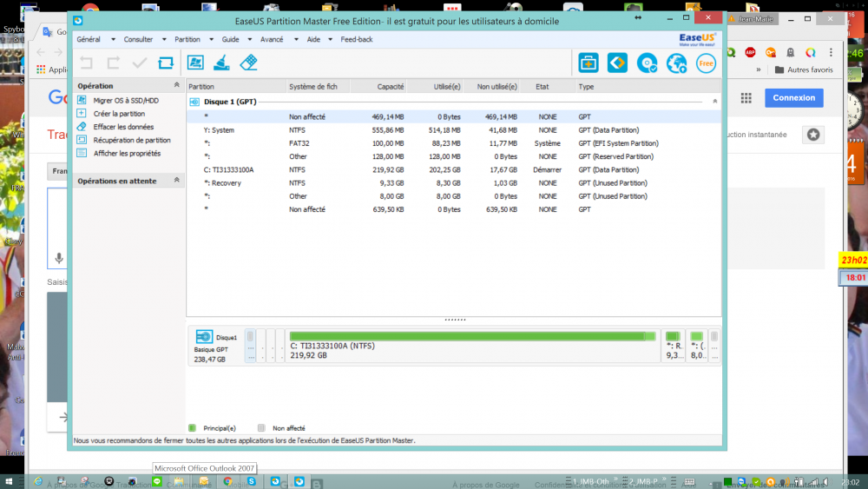Click the Disque1 disk icon in disk map
Screen dimensions: 868x489
204,337
